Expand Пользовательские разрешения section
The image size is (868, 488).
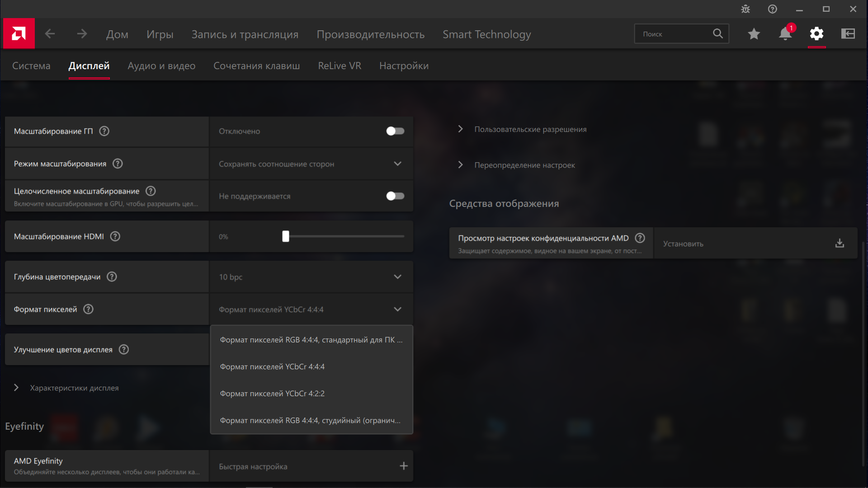click(530, 129)
